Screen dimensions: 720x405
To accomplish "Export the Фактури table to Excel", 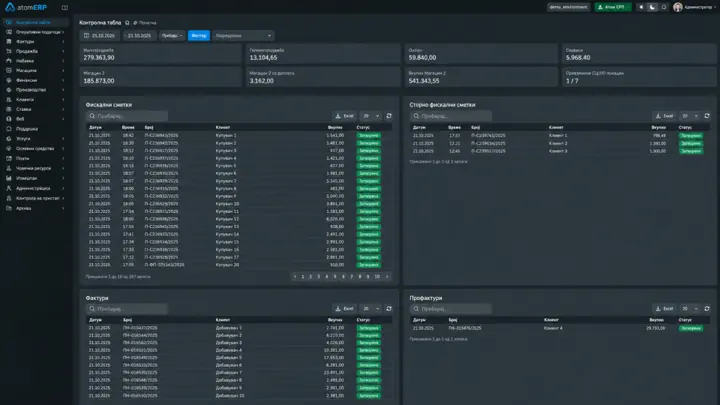I will point(345,309).
